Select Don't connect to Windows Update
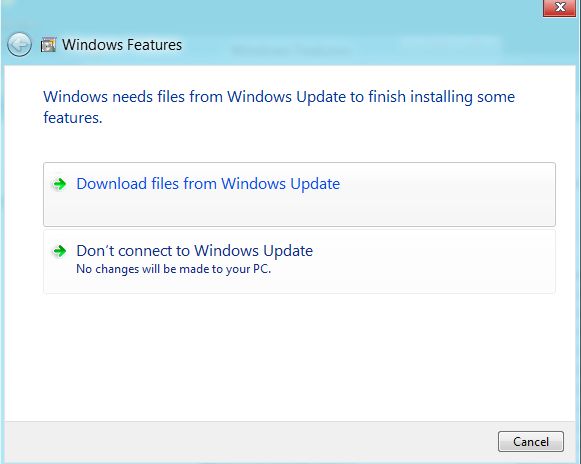581x464 pixels. (299, 262)
